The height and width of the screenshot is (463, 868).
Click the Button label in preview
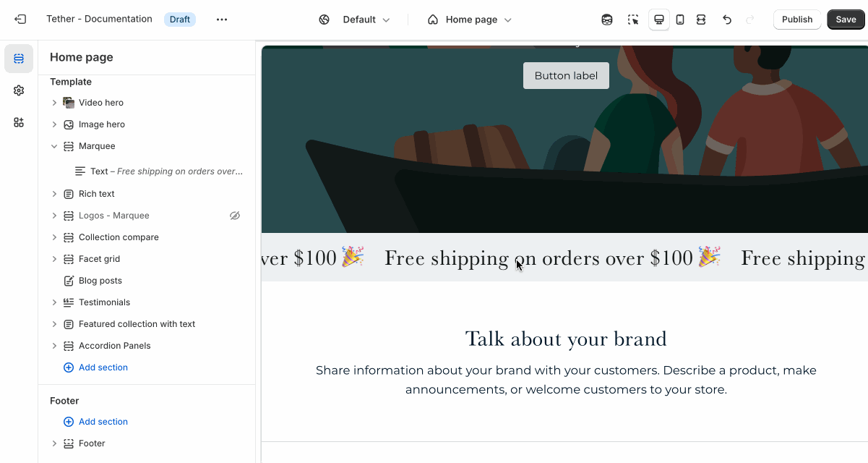pyautogui.click(x=566, y=75)
